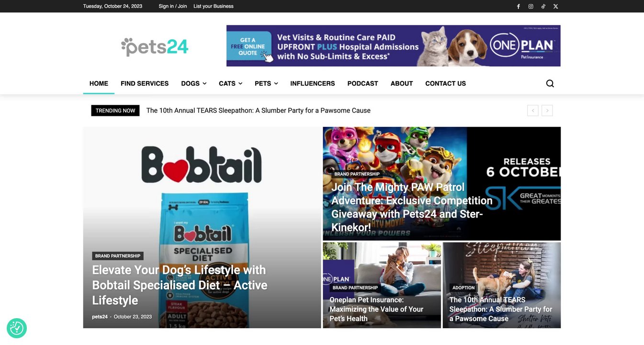
Task: Expand the CATS dropdown menu
Action: pyautogui.click(x=230, y=83)
